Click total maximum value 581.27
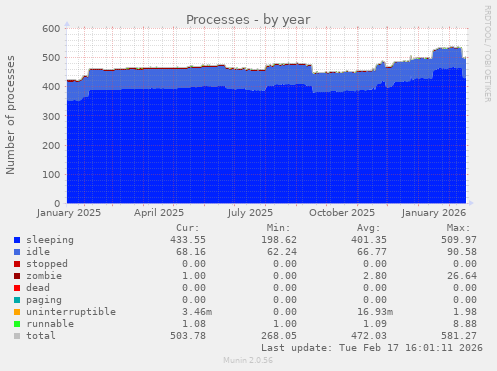 click(x=459, y=336)
